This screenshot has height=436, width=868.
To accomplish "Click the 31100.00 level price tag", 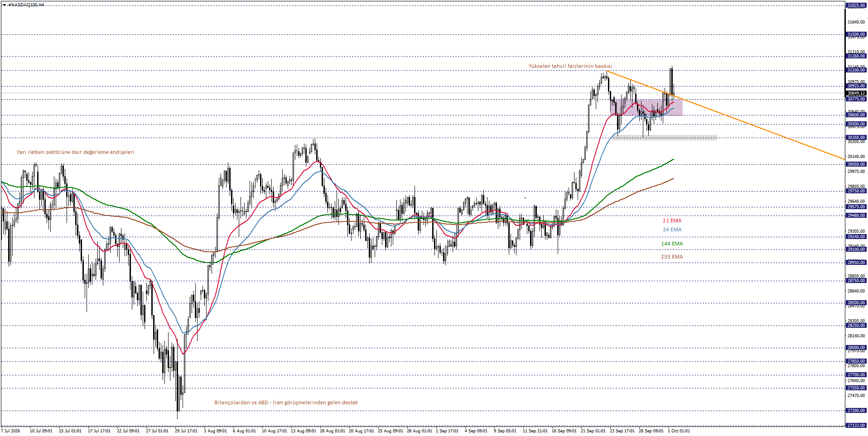I will point(856,70).
